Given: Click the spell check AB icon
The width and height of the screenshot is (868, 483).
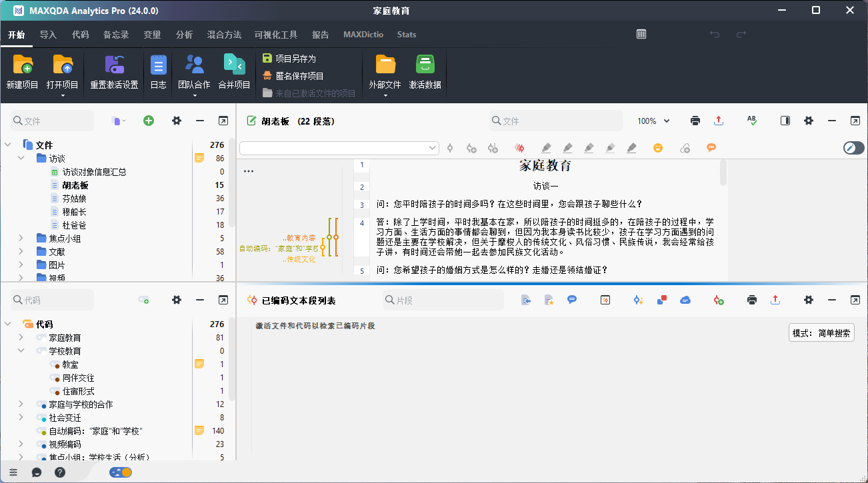Looking at the screenshot, I should click(752, 121).
